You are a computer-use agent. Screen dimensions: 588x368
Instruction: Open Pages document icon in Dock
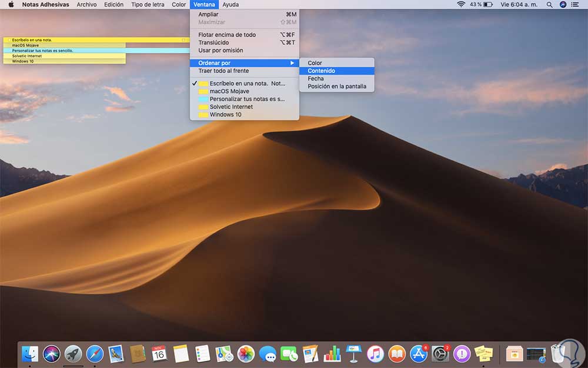310,354
